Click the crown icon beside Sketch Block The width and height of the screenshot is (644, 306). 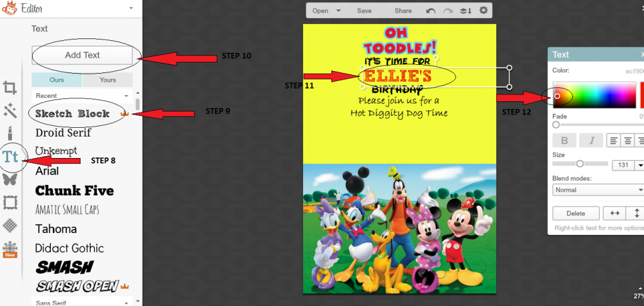point(125,113)
